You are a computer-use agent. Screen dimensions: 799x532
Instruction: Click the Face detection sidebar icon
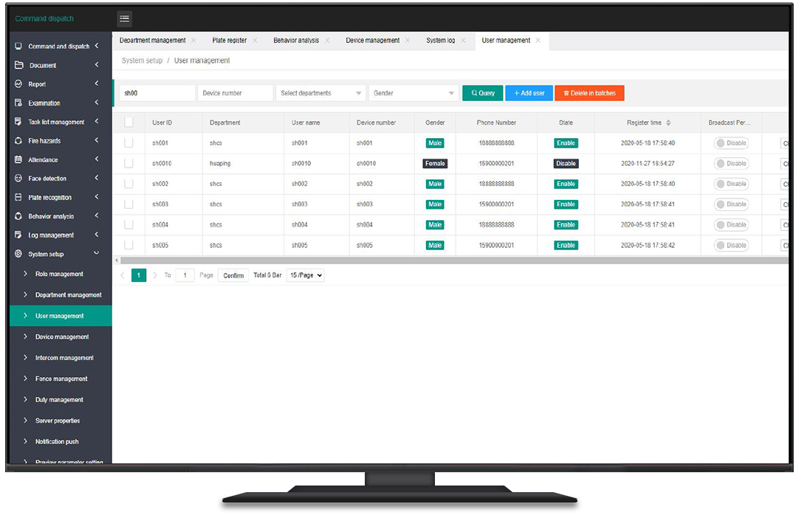click(18, 179)
